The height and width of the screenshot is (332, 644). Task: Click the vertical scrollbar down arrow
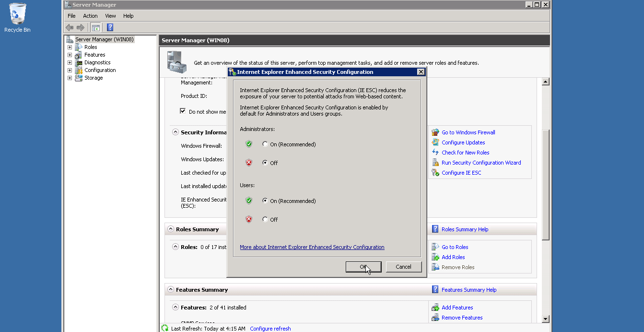545,319
